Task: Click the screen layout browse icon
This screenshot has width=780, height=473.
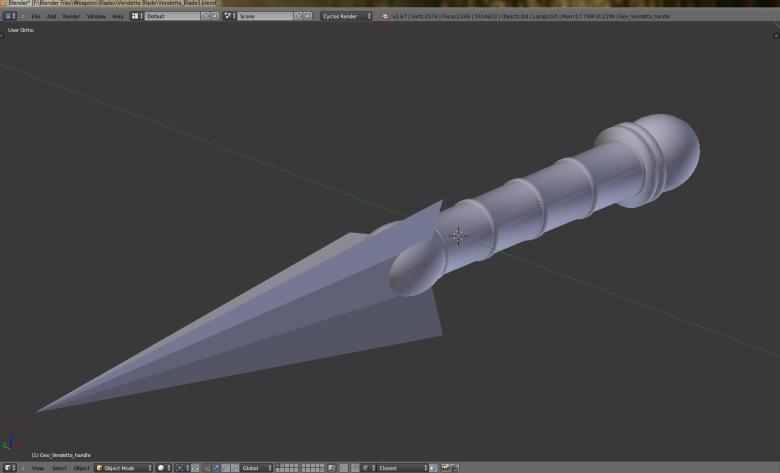Action: tap(137, 16)
